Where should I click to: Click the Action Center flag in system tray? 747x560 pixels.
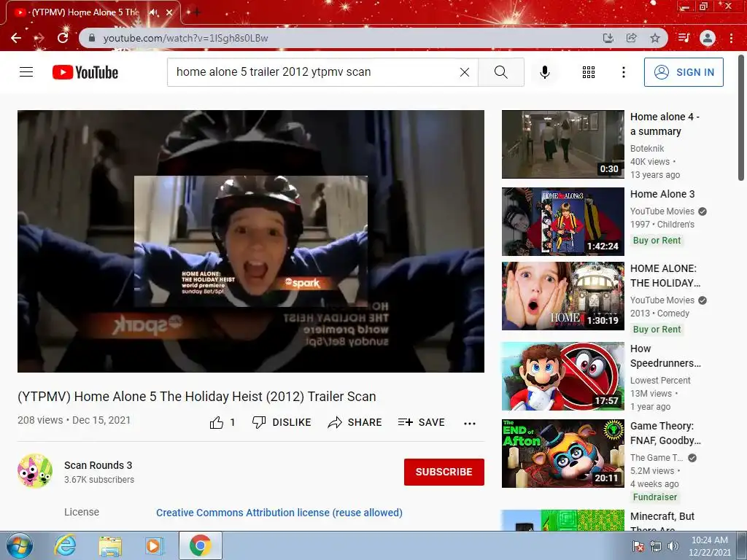coord(638,546)
